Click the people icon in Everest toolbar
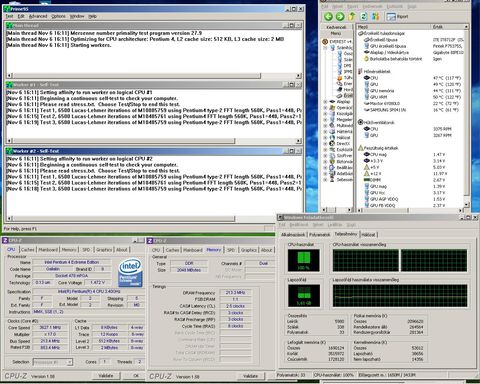Screen dimensions: 480x384 [x=376, y=16]
